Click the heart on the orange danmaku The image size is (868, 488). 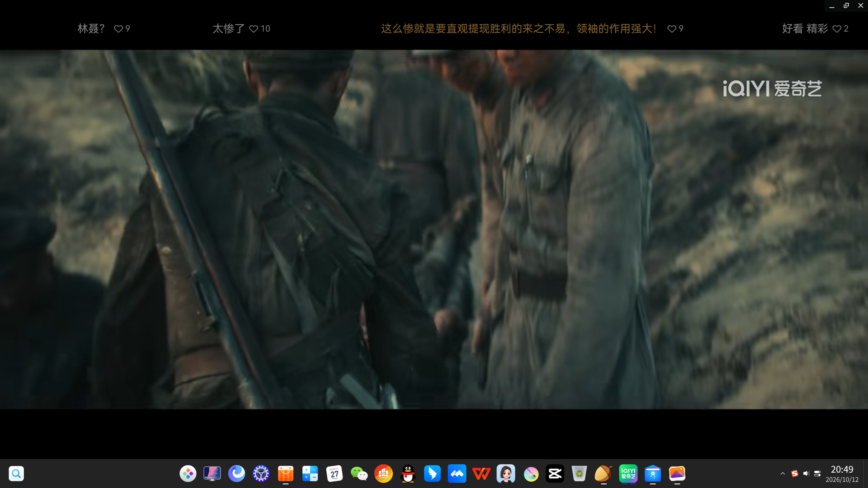click(672, 29)
